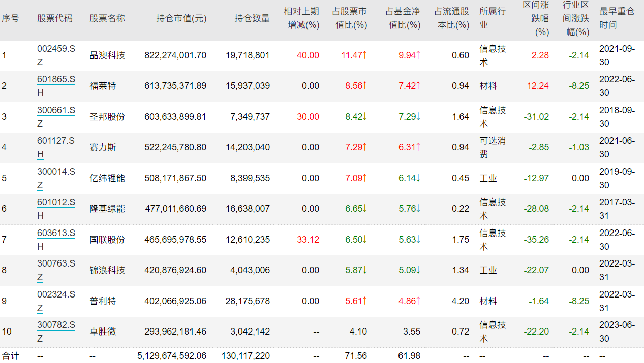644x363 pixels.
Task: Click the 最早重仓时间 column header
Action: pyautogui.click(x=617, y=18)
